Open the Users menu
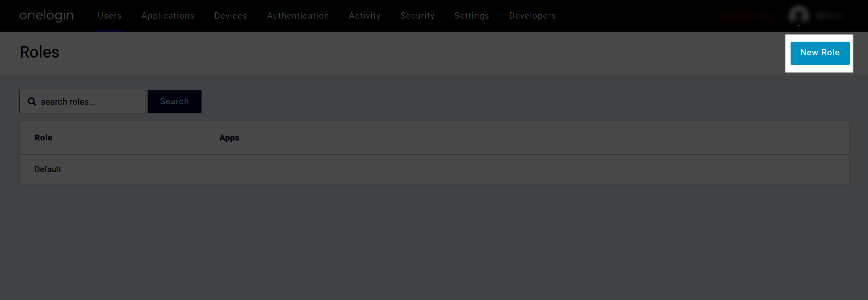The width and height of the screenshot is (868, 300). click(x=109, y=16)
